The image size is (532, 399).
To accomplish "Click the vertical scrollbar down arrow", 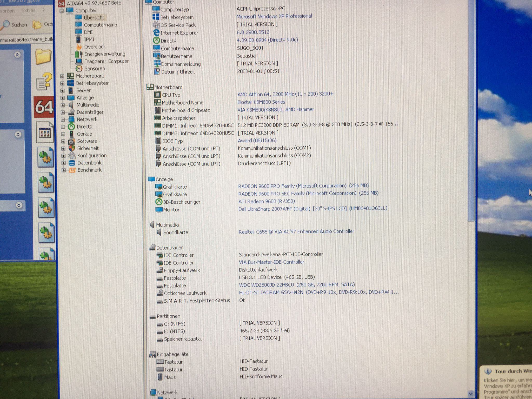I will coord(470,394).
